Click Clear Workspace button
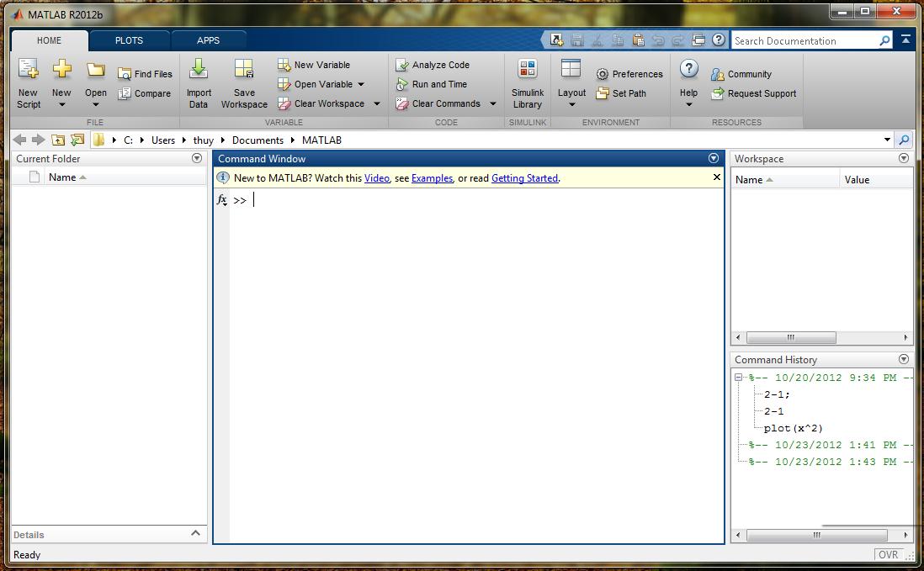 pos(321,103)
